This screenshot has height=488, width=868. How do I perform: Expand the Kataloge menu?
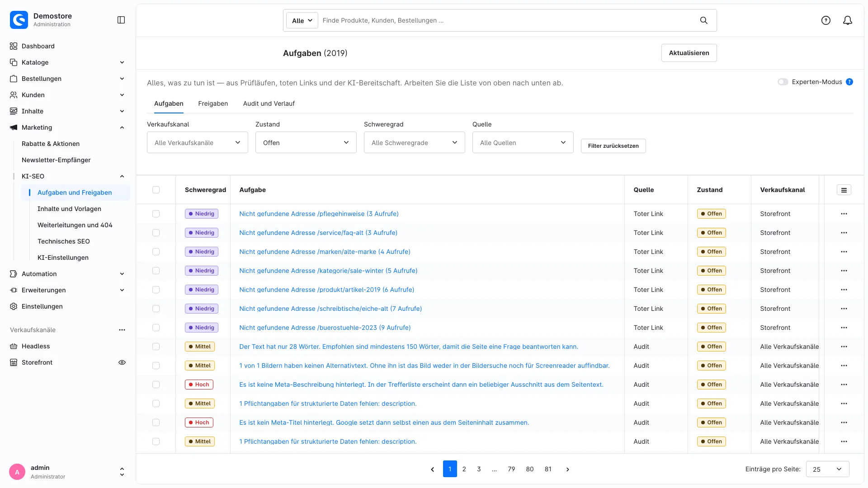pos(68,62)
